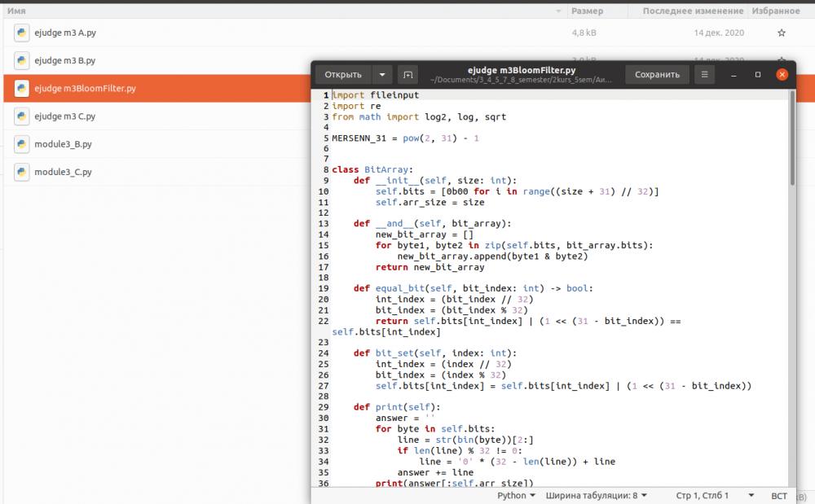Open the Ширина табуляции tab width dropdown
The height and width of the screenshot is (504, 815).
click(596, 495)
